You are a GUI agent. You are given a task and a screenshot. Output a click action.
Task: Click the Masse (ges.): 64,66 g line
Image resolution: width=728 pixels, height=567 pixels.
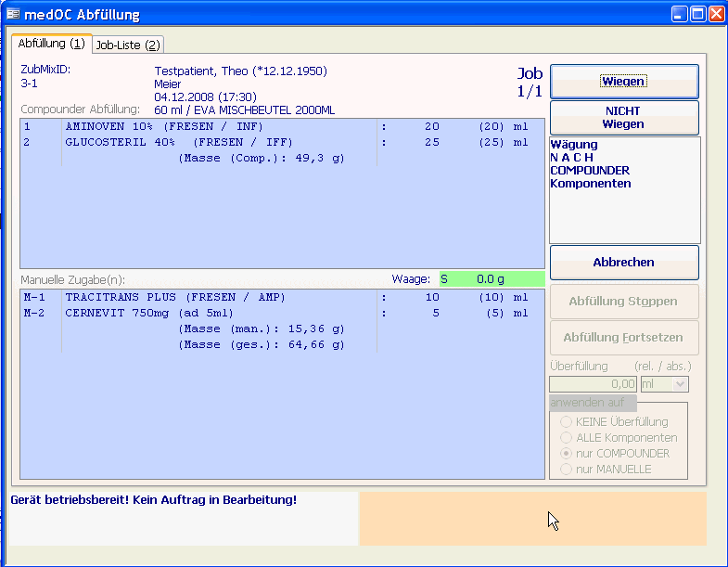click(262, 344)
